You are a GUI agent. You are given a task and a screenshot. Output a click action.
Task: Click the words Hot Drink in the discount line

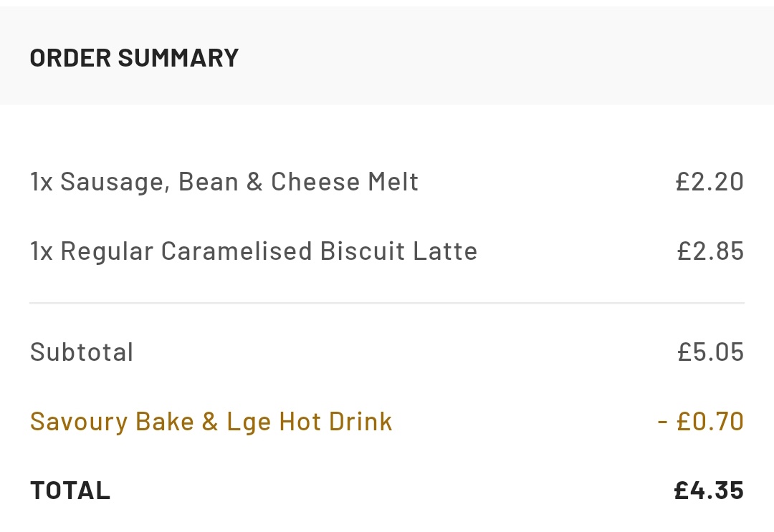click(x=335, y=422)
